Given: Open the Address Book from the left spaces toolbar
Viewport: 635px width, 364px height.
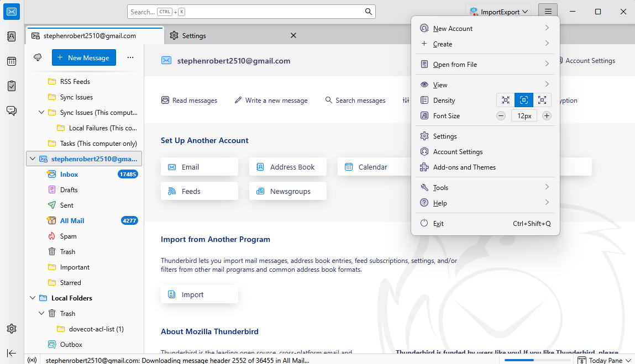Looking at the screenshot, I should pyautogui.click(x=11, y=36).
